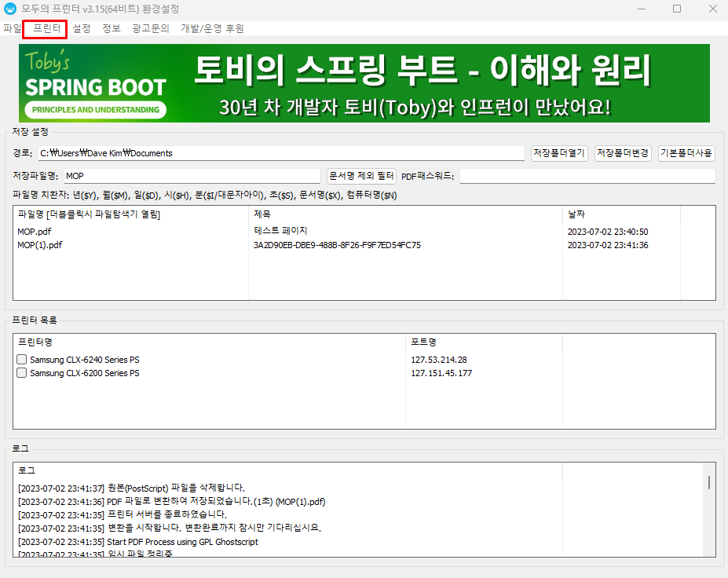The image size is (728, 578).
Task: Minimize the 모두의 프린터 window
Action: coord(642,9)
